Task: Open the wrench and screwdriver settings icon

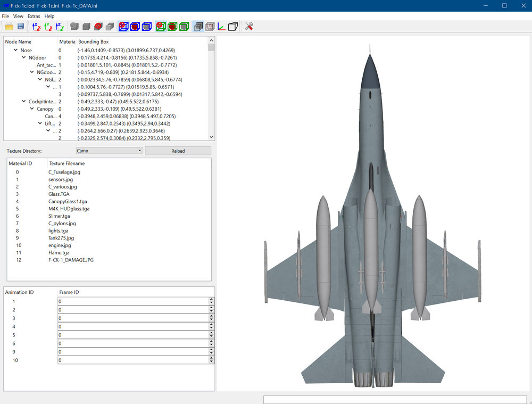Action: tap(249, 27)
